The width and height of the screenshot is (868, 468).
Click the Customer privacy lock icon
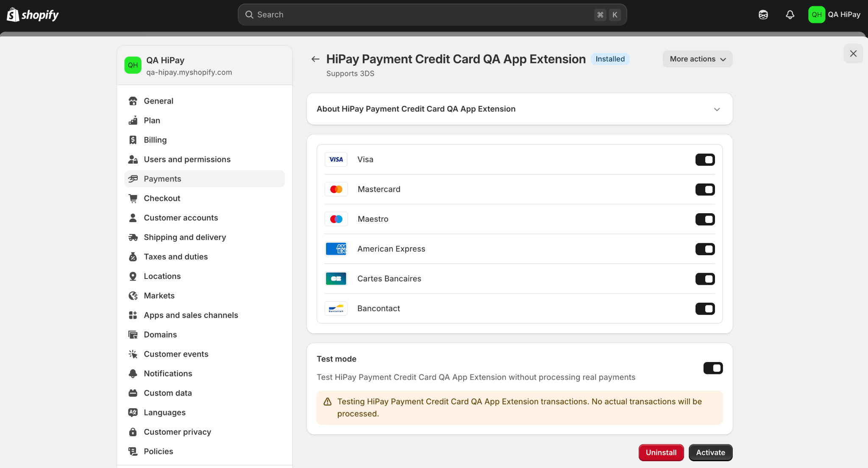click(x=133, y=432)
